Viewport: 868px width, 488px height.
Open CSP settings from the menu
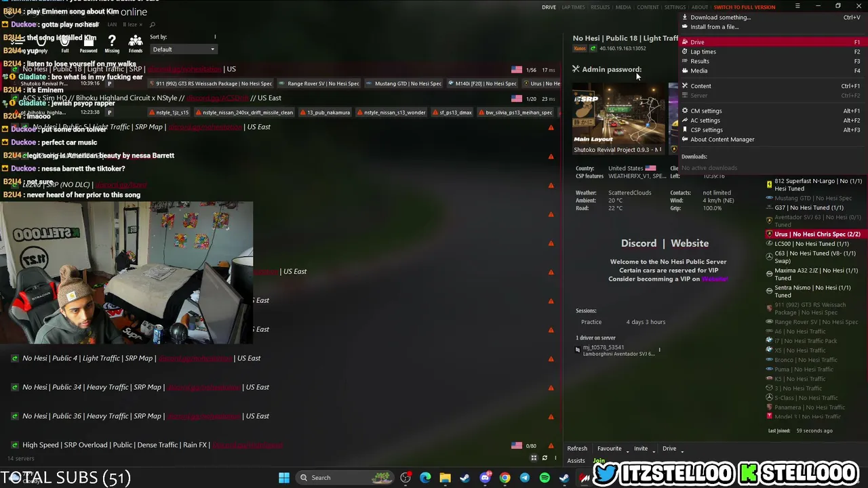pyautogui.click(x=772, y=130)
